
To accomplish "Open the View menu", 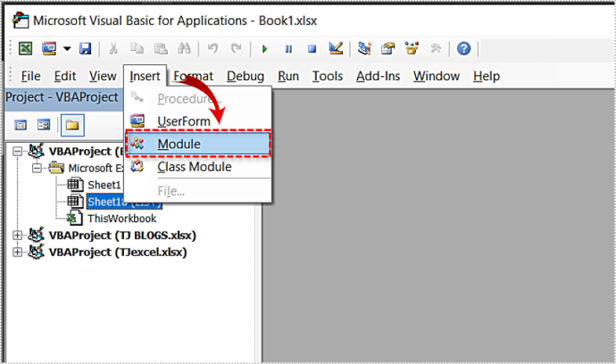I will pos(103,76).
